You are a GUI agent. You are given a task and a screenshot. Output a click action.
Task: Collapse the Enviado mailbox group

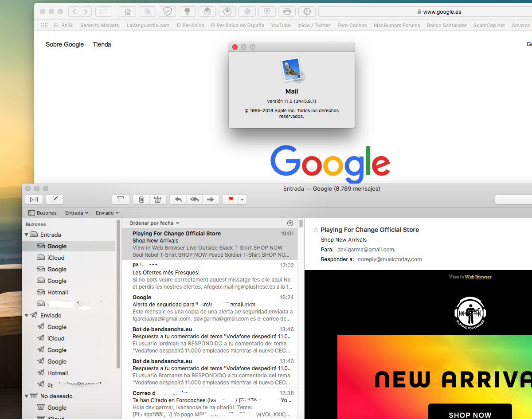27,315
